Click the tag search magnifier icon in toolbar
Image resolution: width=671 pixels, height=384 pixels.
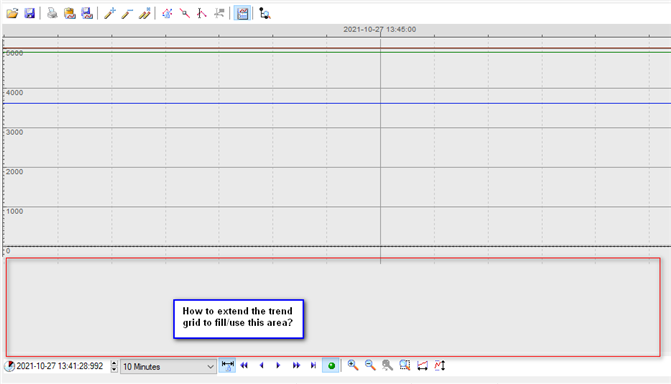(264, 13)
